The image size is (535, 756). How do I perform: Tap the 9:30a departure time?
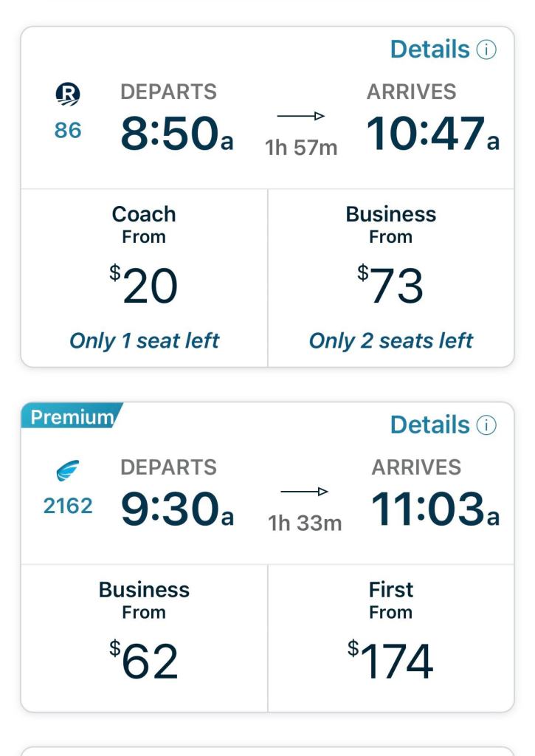tap(176, 509)
